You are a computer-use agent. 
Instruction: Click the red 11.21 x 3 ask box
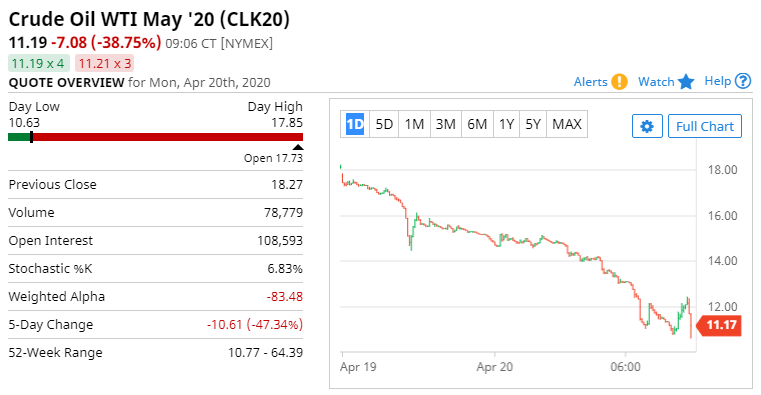pyautogui.click(x=104, y=64)
